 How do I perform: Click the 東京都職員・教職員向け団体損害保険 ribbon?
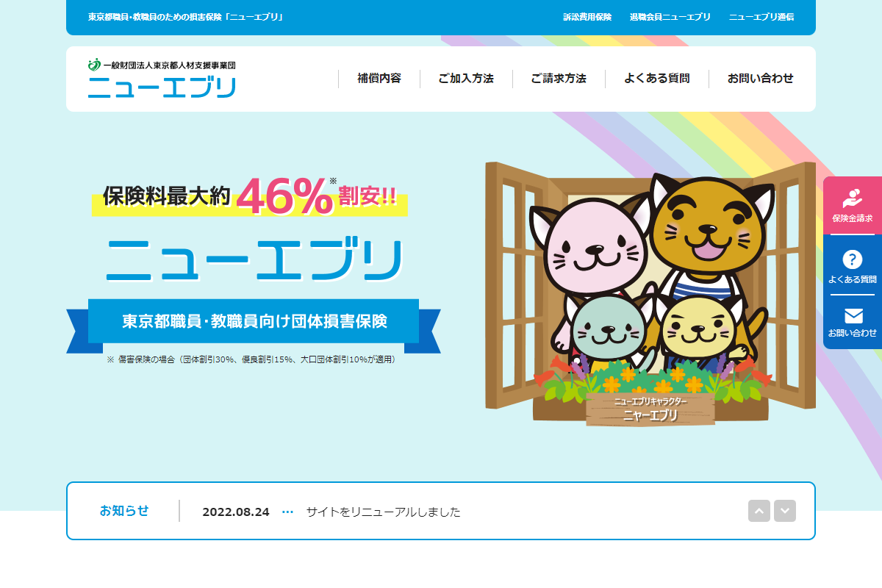254,322
